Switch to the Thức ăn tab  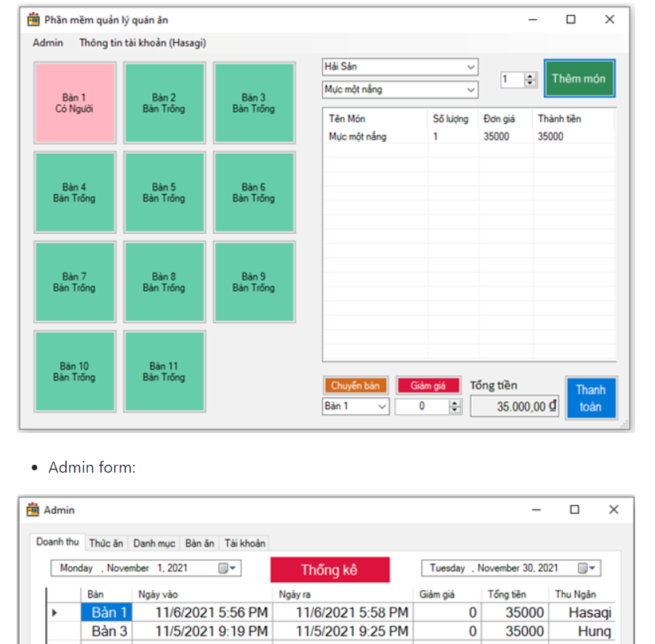coord(106,543)
